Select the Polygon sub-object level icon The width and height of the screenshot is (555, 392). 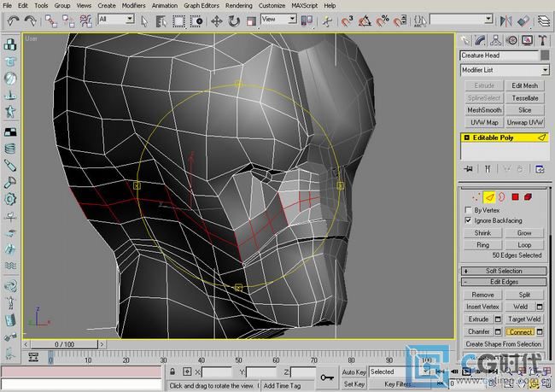coord(515,197)
